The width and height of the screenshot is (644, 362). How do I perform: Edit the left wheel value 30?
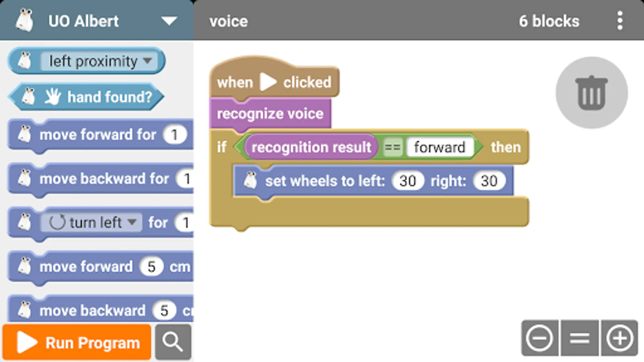coord(407,181)
